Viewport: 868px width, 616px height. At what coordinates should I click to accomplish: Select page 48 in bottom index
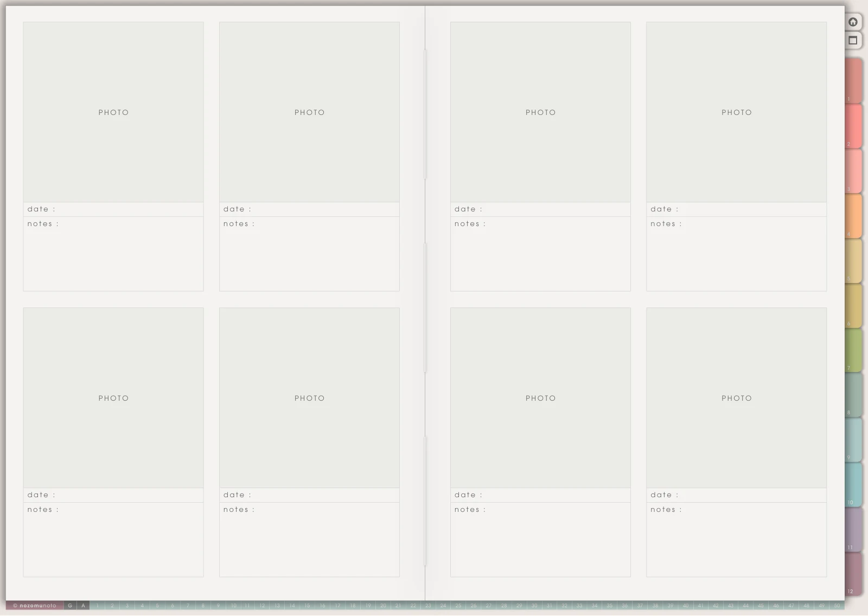click(806, 606)
